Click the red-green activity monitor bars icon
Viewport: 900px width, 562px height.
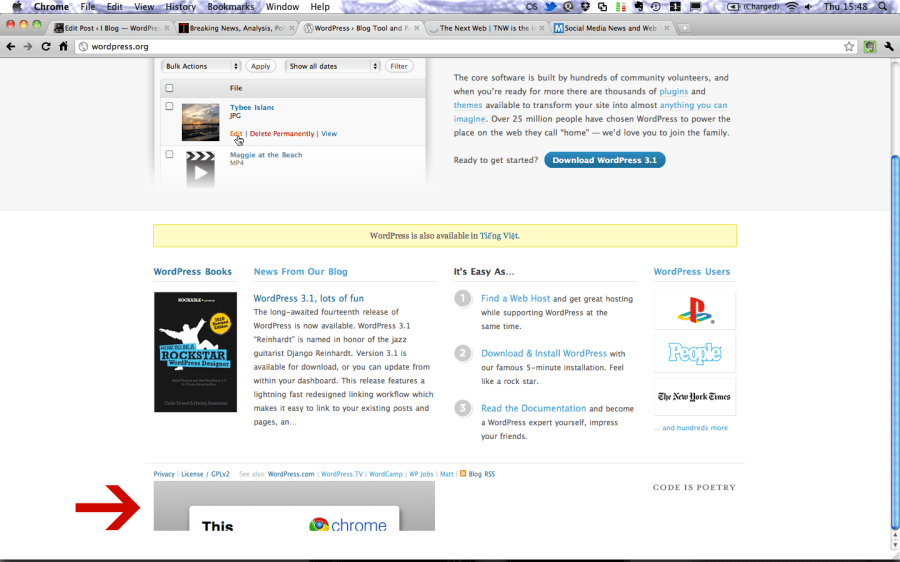[620, 7]
